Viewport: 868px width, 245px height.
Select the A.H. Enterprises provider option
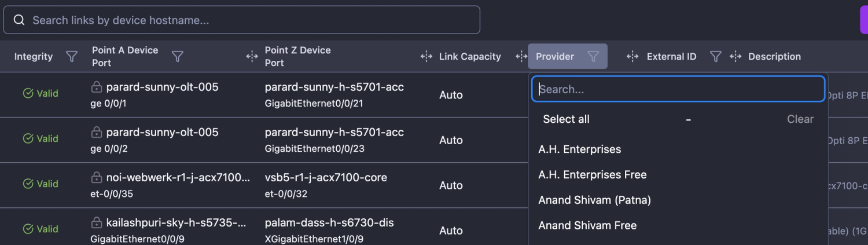tap(580, 149)
